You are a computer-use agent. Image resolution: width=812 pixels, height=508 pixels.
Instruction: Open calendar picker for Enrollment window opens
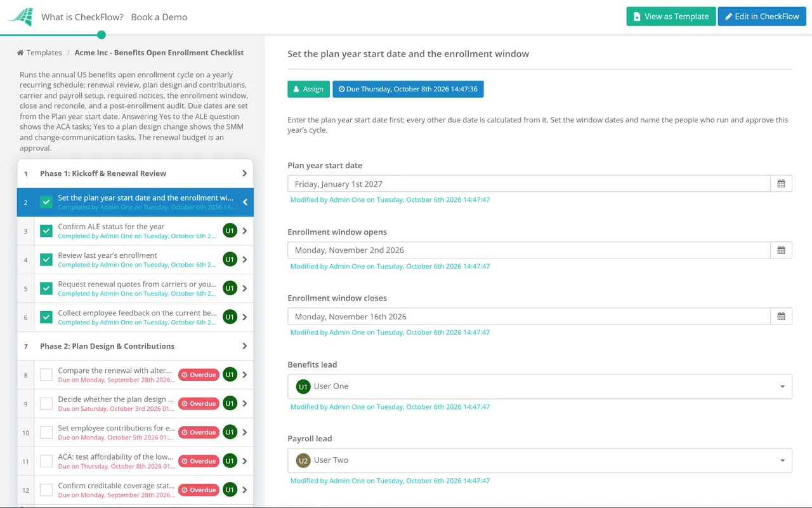[781, 250]
